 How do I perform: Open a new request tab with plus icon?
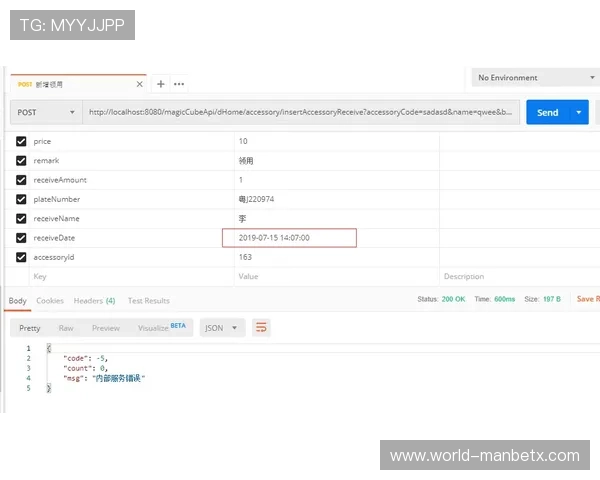pyautogui.click(x=160, y=84)
